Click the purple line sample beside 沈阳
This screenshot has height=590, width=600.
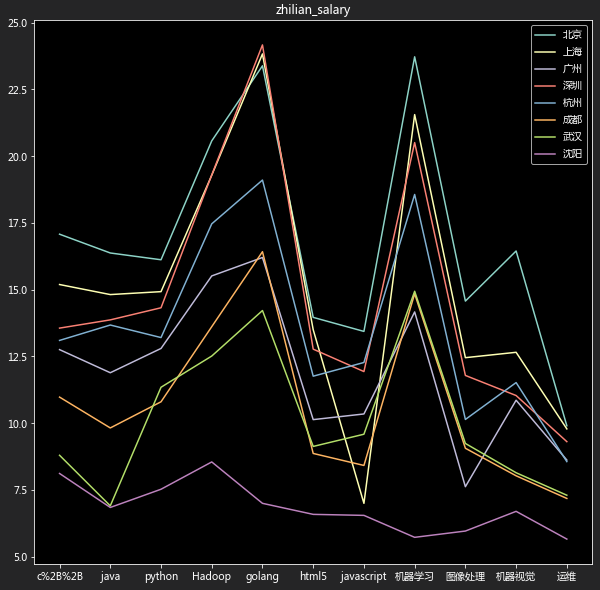pyautogui.click(x=545, y=154)
